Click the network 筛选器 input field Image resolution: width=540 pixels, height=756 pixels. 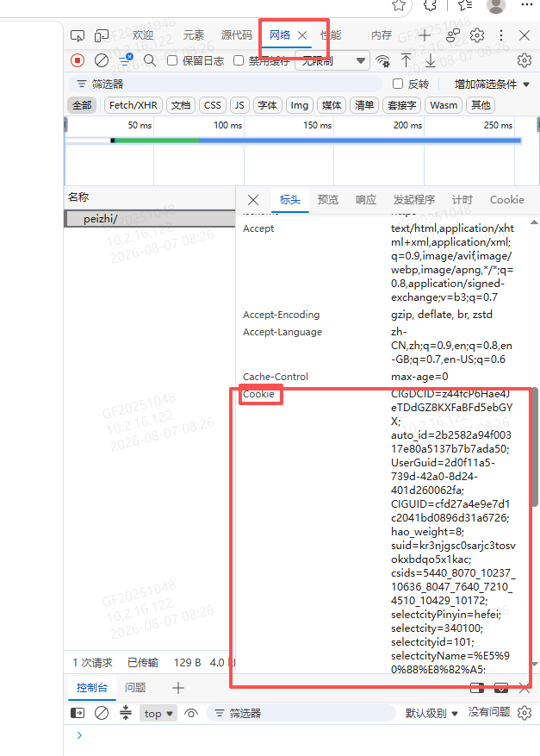coord(225,84)
